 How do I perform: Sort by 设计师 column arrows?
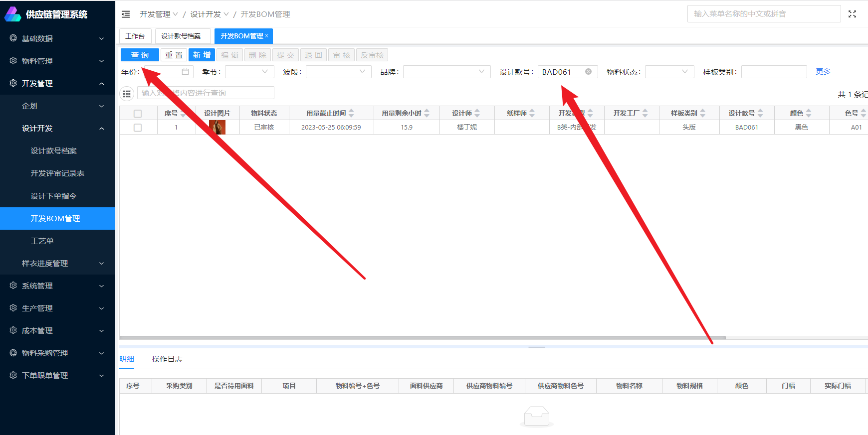tap(477, 113)
